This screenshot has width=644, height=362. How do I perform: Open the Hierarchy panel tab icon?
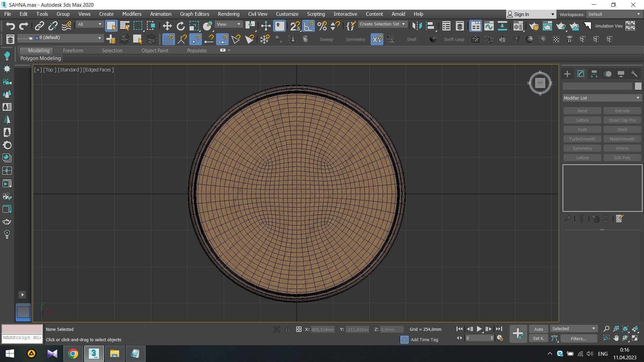pos(594,74)
